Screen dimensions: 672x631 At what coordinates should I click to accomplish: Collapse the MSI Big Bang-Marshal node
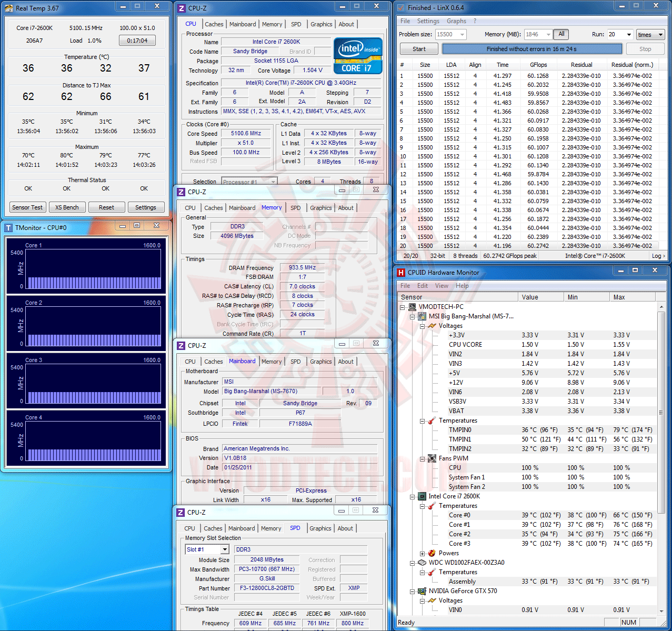coord(413,316)
